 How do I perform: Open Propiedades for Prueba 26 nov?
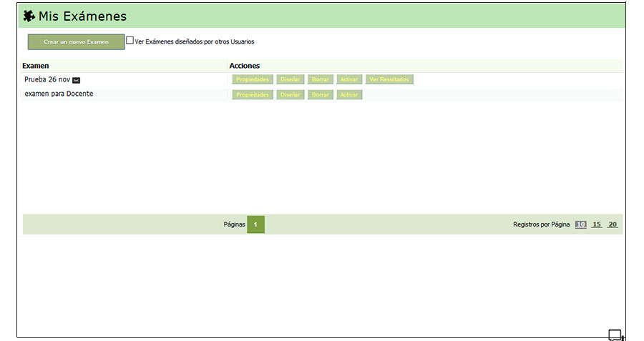tap(253, 79)
